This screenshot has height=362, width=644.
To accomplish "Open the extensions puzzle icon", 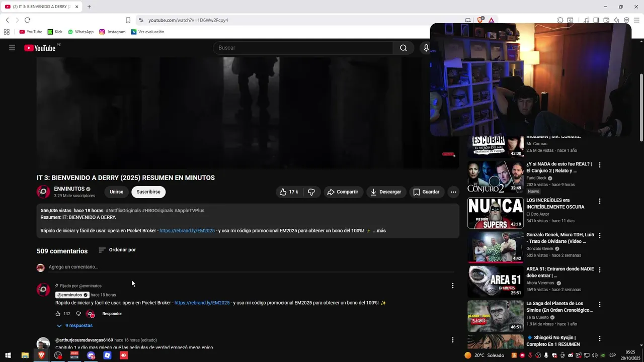I will coord(560,20).
